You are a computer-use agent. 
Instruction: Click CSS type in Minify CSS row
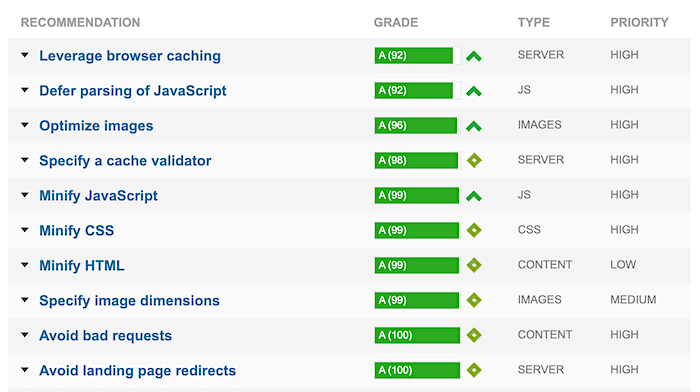pyautogui.click(x=529, y=229)
